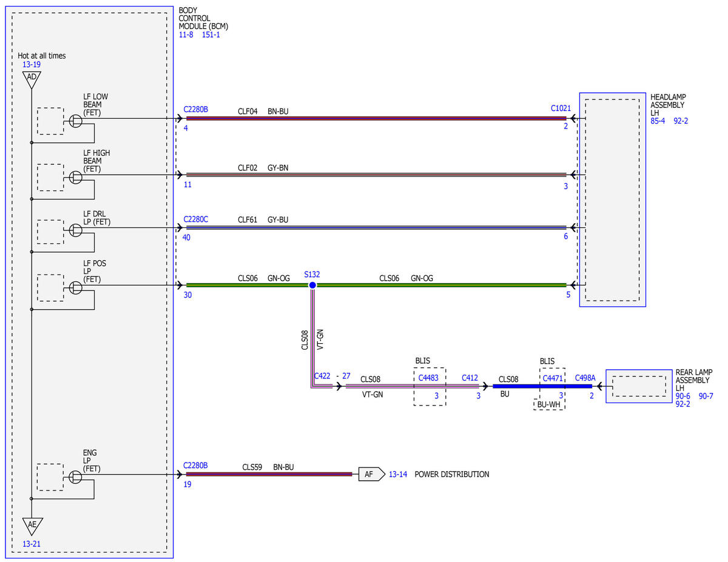This screenshot has width=728, height=562.
Task: Click the ENG LP FET symbol
Action: coord(75,477)
